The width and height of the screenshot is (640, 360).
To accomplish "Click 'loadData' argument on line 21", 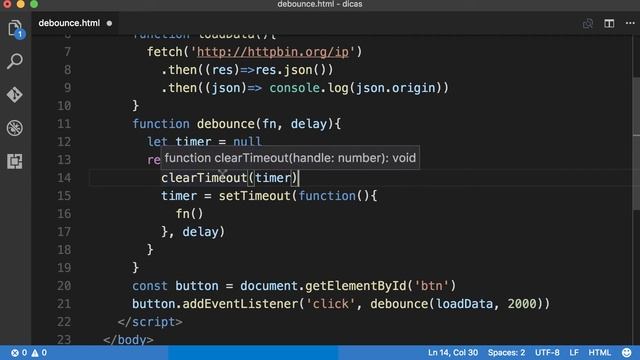I will pos(464,304).
